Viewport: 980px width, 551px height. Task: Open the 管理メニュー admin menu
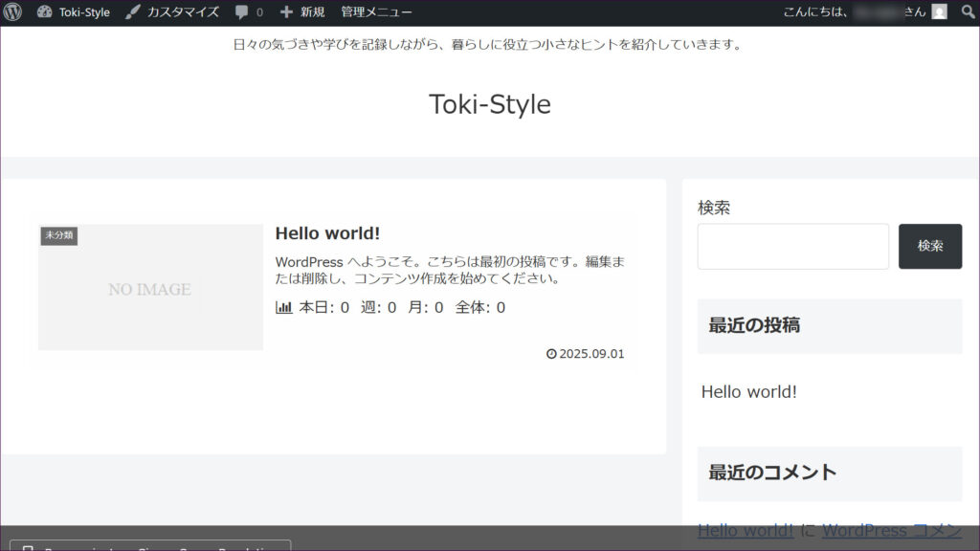click(376, 12)
